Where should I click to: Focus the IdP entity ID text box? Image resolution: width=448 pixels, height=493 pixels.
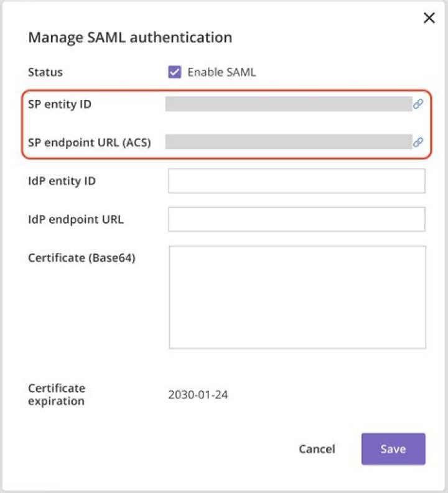[297, 181]
